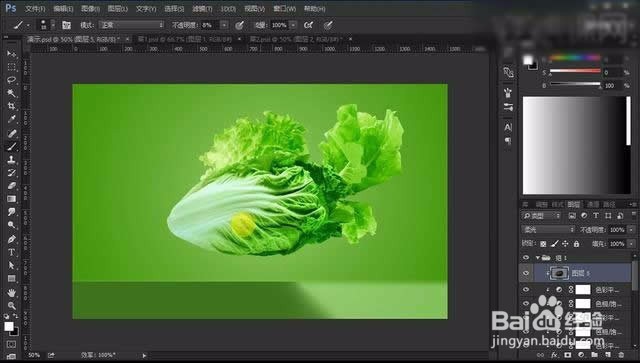Screen dimensions: 640x363
Task: Open the layer filter 类型 dropdown
Action: coord(542,216)
